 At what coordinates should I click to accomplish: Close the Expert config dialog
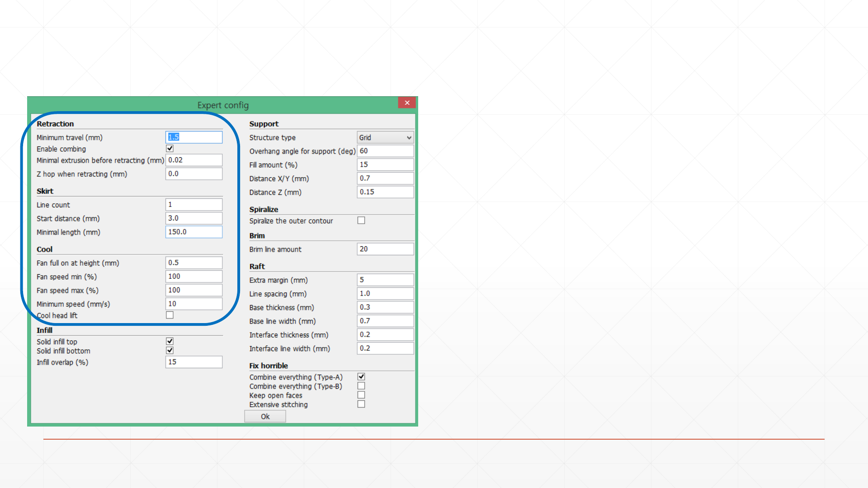point(407,103)
